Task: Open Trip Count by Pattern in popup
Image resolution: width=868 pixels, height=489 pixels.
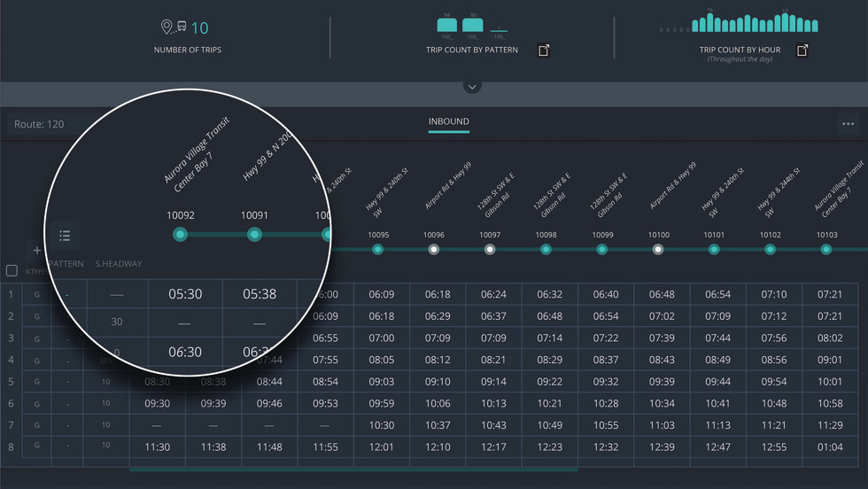Action: [x=544, y=50]
